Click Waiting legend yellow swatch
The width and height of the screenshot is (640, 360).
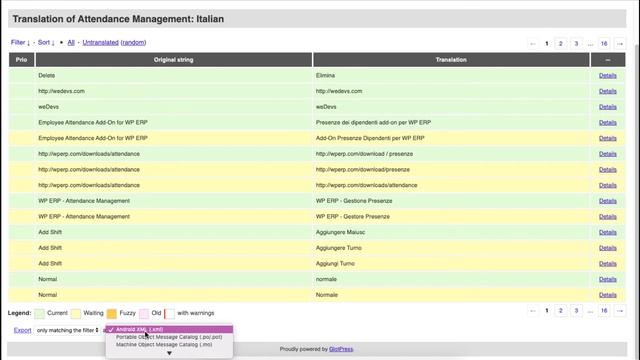[76, 313]
